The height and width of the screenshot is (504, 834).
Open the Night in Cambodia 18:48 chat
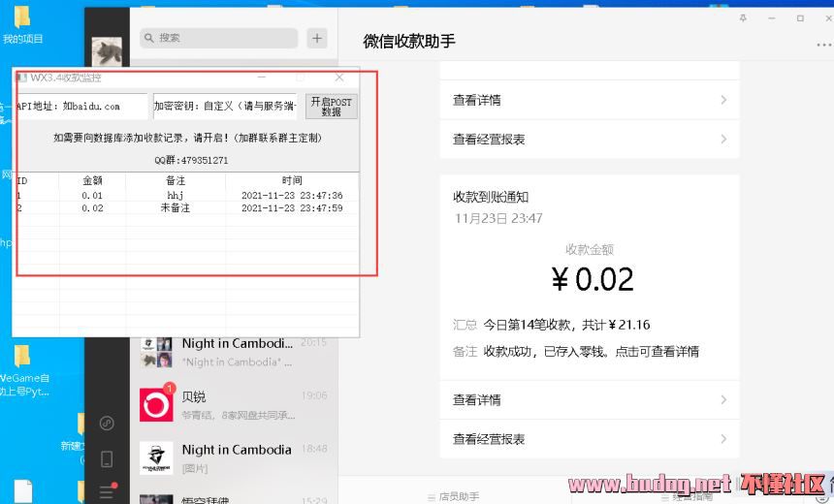tap(234, 458)
